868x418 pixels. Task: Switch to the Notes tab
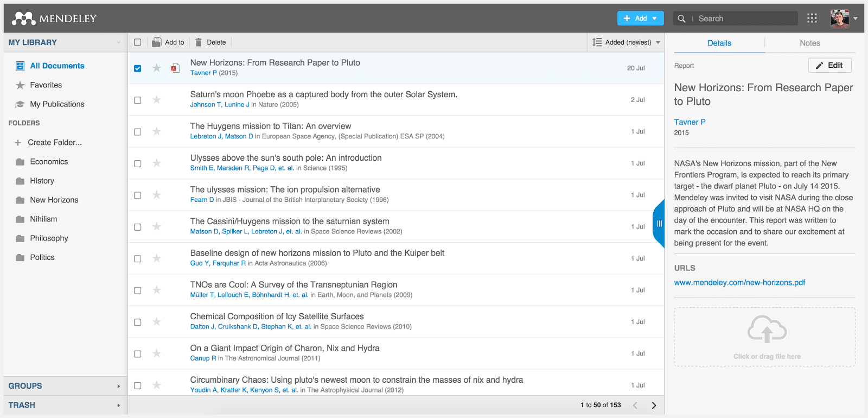(x=810, y=43)
